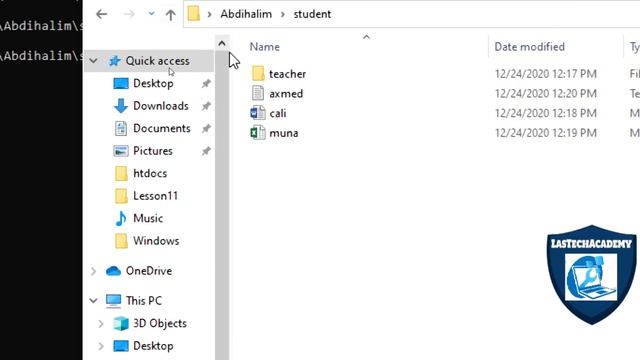Click the Desktop icon under Quick access
This screenshot has height=360, width=640.
120,84
